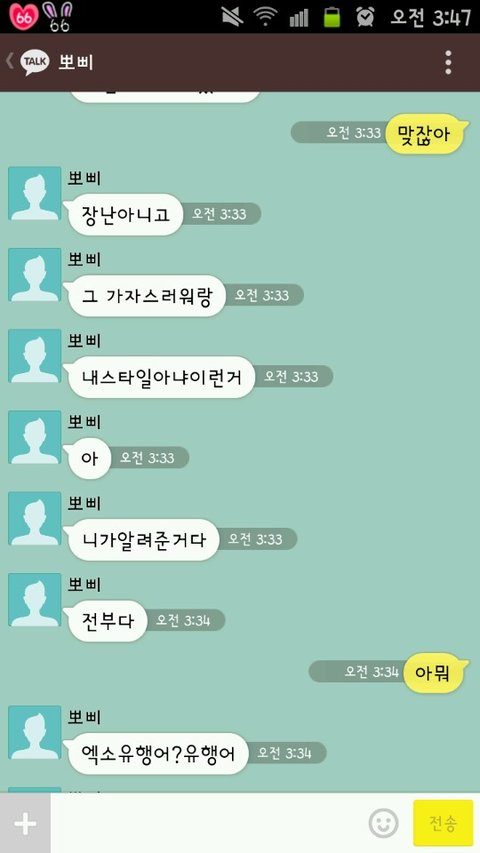The image size is (480, 853).
Task: Tap the yellow 전송 send button
Action: (443, 823)
